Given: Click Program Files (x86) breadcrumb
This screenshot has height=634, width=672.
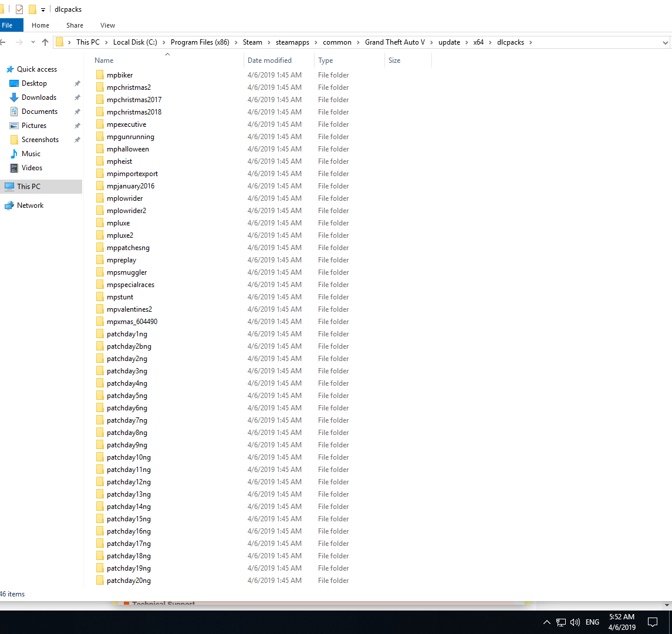Looking at the screenshot, I should tap(200, 42).
